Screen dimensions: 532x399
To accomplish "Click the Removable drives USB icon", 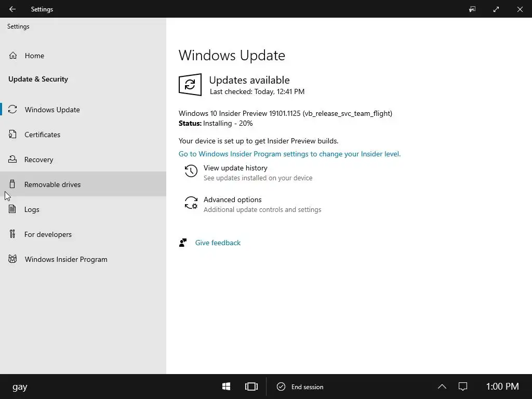I will pyautogui.click(x=12, y=184).
